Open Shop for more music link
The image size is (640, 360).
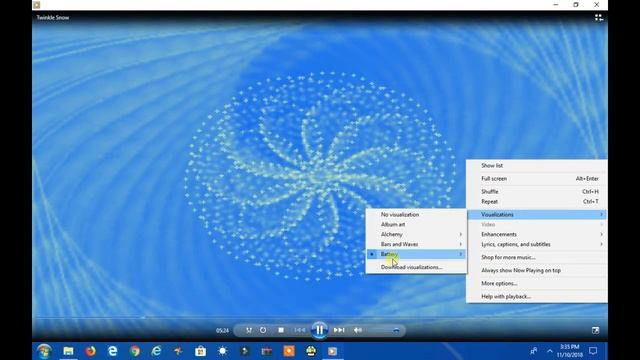pos(537,257)
